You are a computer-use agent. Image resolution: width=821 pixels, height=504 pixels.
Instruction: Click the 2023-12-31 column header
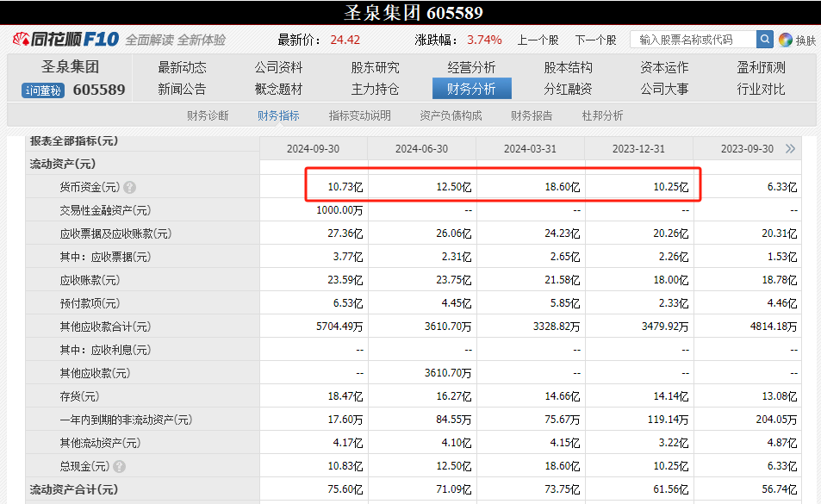[x=638, y=149]
